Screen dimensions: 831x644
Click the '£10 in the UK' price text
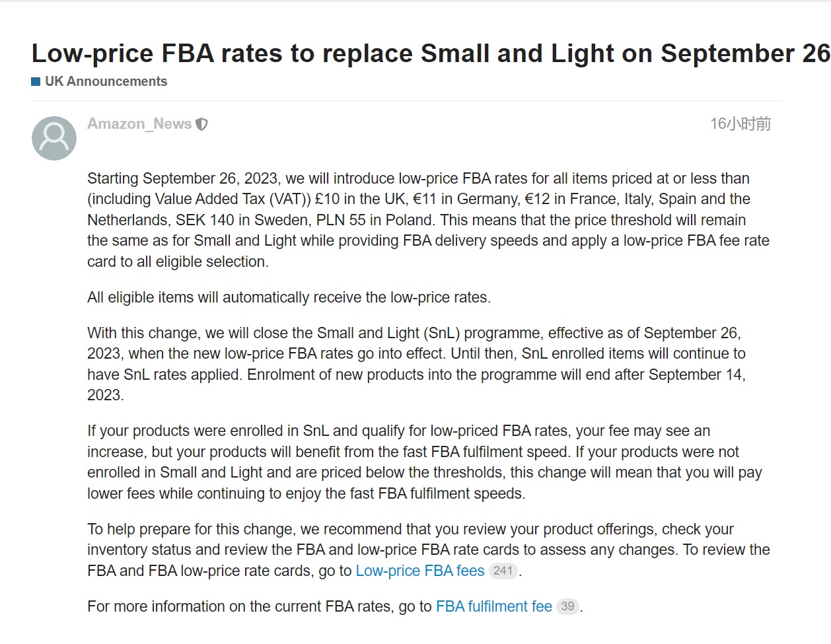tap(359, 199)
